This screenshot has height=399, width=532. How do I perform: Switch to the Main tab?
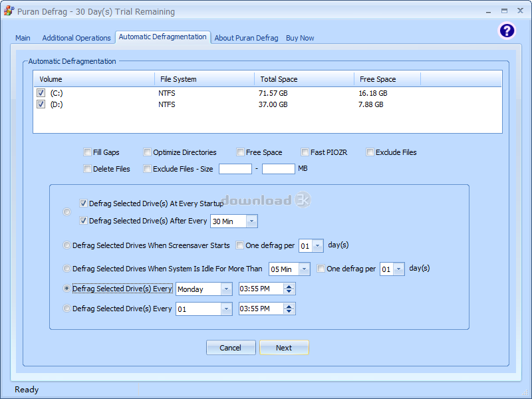[23, 38]
